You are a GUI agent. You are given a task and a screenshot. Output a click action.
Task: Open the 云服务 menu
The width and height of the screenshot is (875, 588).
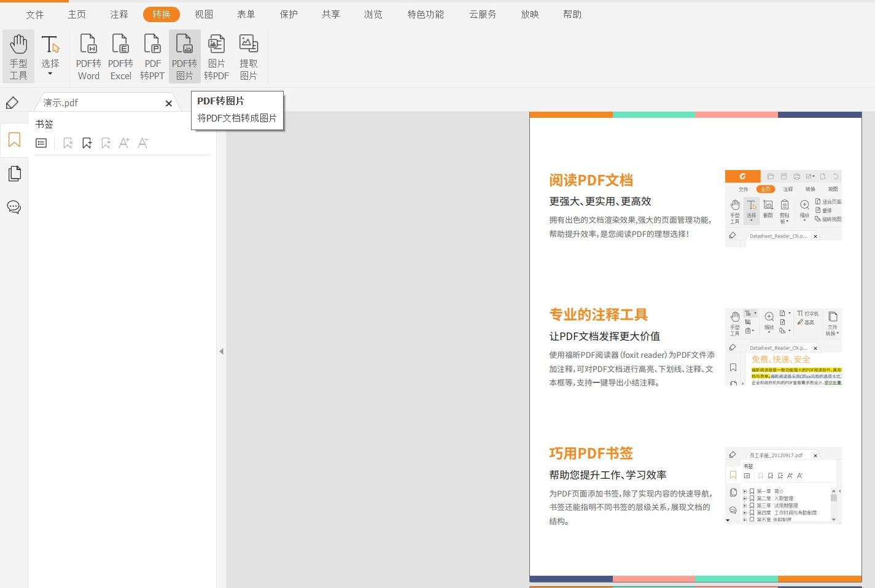click(483, 14)
